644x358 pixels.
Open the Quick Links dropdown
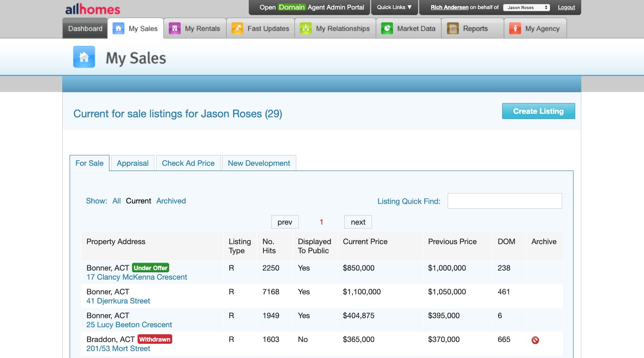pos(394,7)
